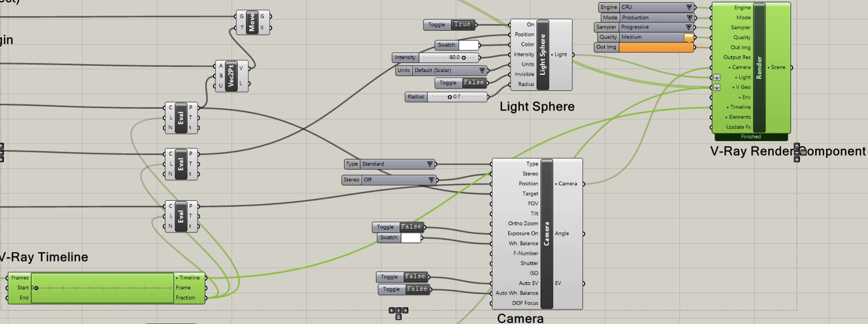This screenshot has height=324, width=868.
Task: Click flatten arrow on Render's Light input
Action: (x=717, y=78)
